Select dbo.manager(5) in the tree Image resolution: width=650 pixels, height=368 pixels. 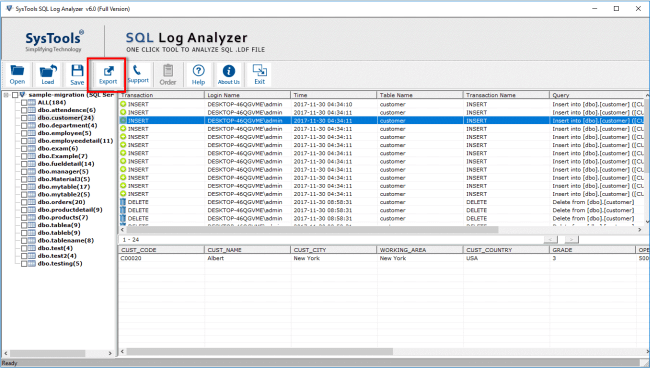[x=63, y=172]
